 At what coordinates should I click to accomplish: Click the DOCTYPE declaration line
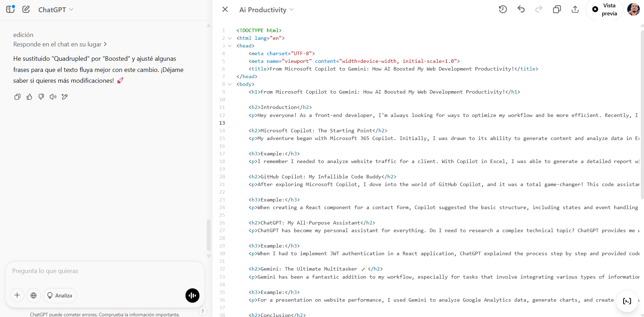[259, 30]
